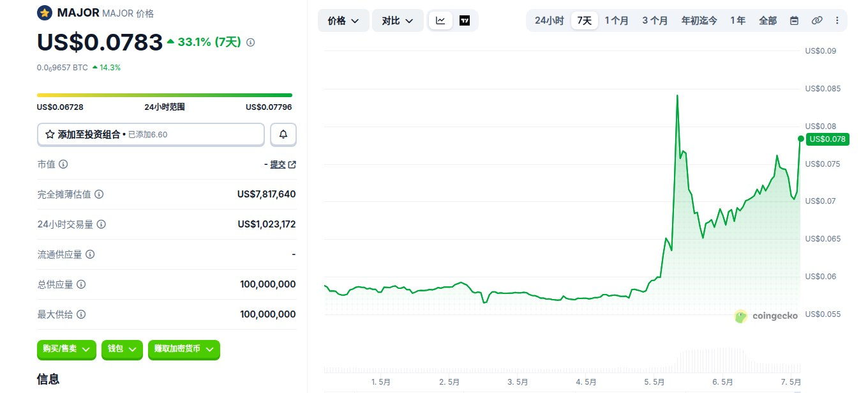Select the 全部 time range
The width and height of the screenshot is (868, 393).
point(768,20)
